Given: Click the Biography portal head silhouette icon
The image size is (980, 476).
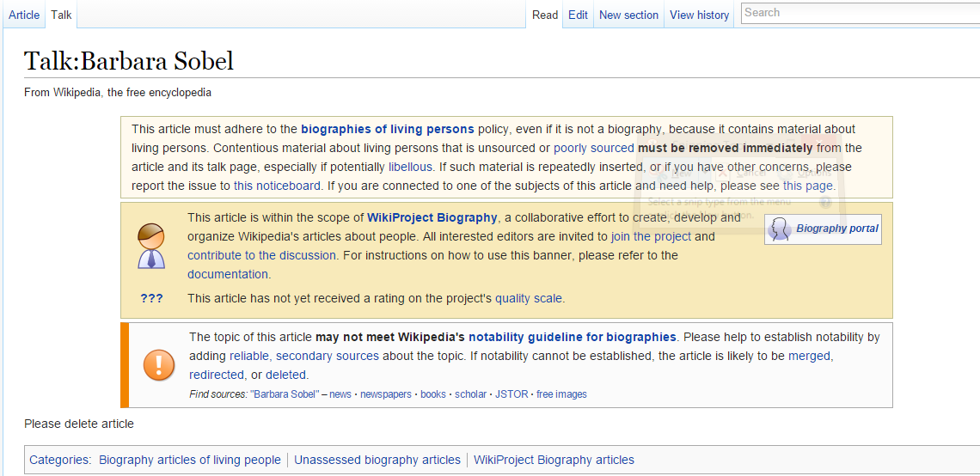Looking at the screenshot, I should pyautogui.click(x=780, y=229).
